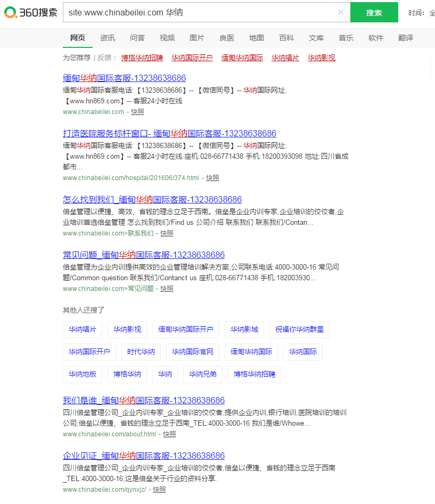Open 快照 for 常见问题 result
Image resolution: width=435 pixels, height=504 pixels.
pyautogui.click(x=167, y=289)
